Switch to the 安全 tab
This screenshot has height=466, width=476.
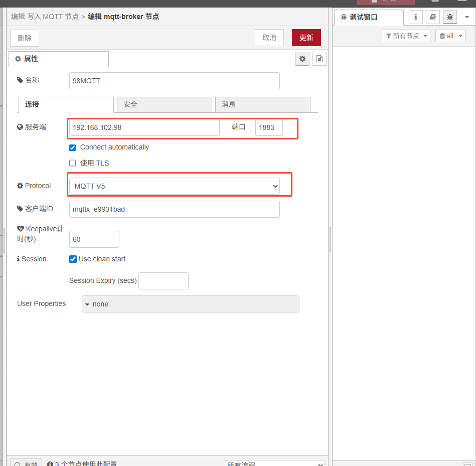click(164, 104)
